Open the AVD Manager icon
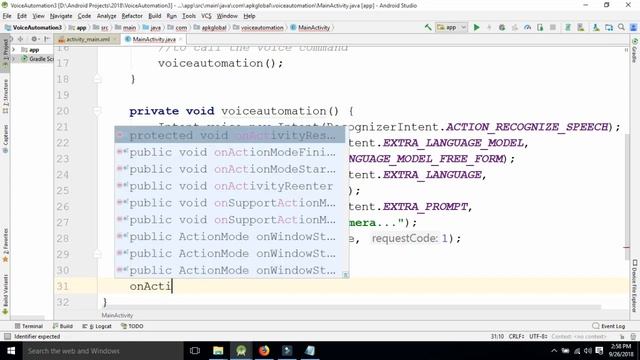Viewport: 640px width, 360px height. (580, 27)
